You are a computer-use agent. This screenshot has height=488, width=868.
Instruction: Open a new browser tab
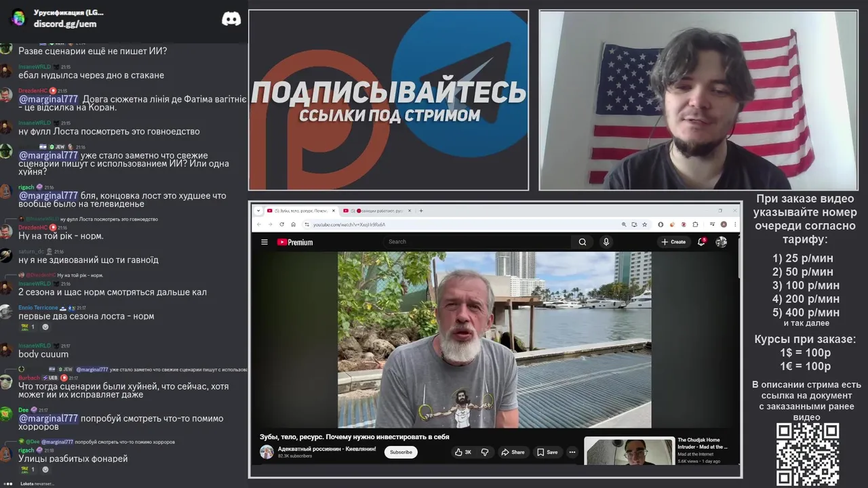tap(421, 211)
